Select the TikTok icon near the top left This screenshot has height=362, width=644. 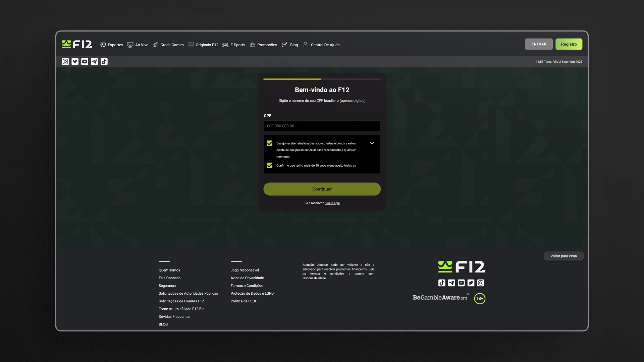coord(104,61)
